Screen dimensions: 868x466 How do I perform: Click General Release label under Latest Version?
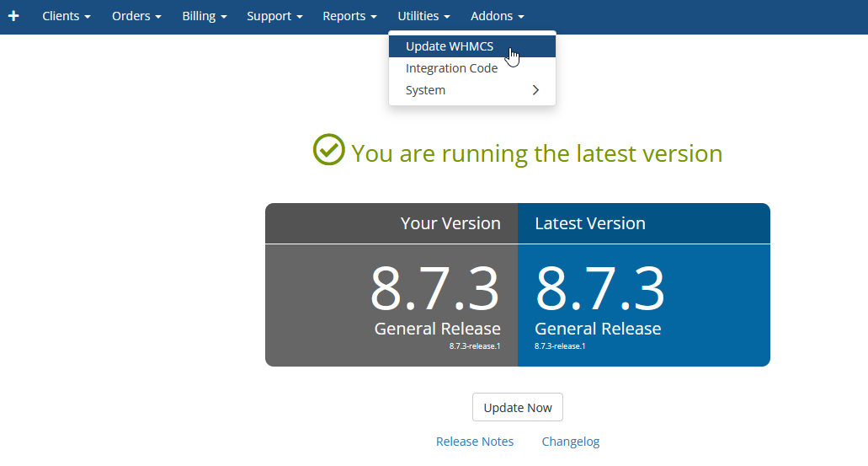[598, 329]
